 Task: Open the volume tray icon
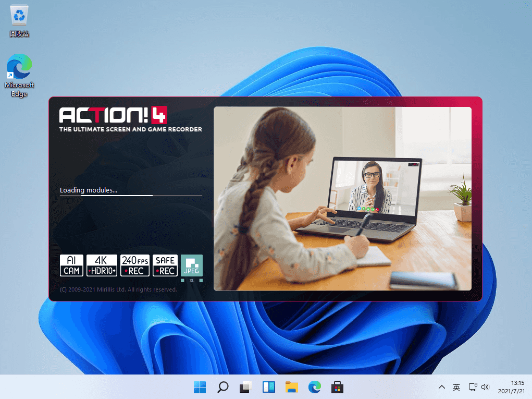(485, 387)
